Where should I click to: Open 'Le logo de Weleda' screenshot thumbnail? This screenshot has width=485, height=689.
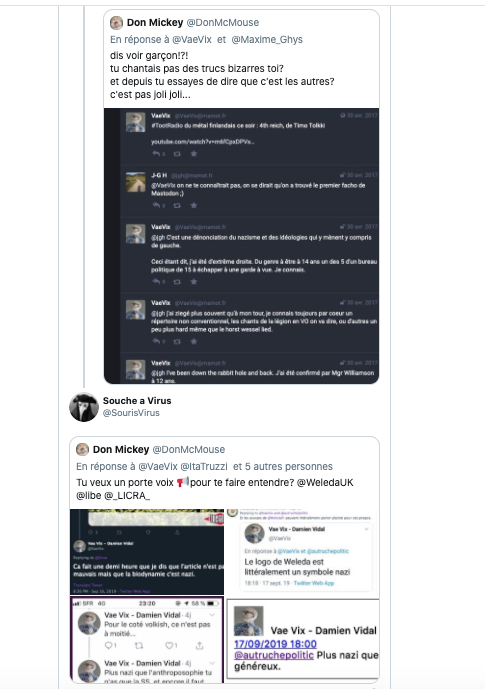(x=303, y=551)
